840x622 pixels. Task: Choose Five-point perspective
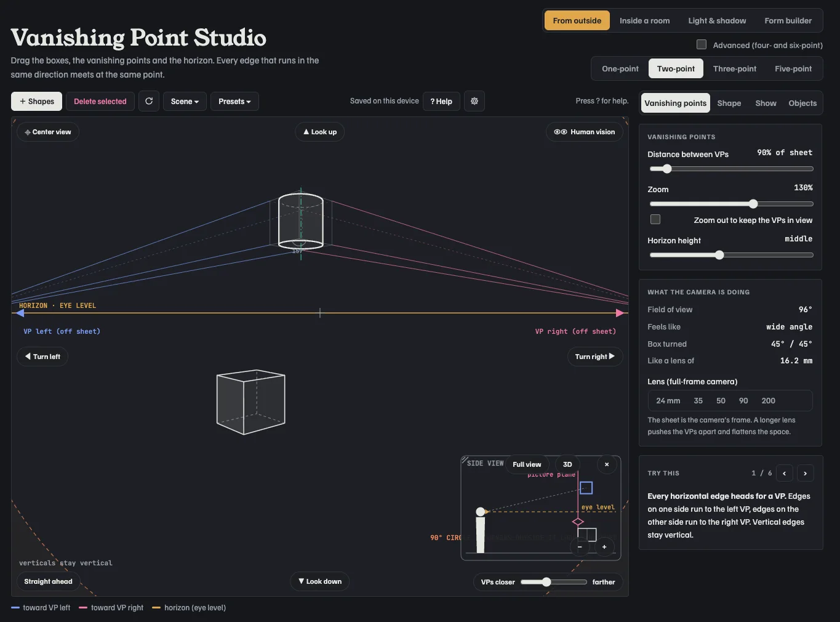[793, 68]
